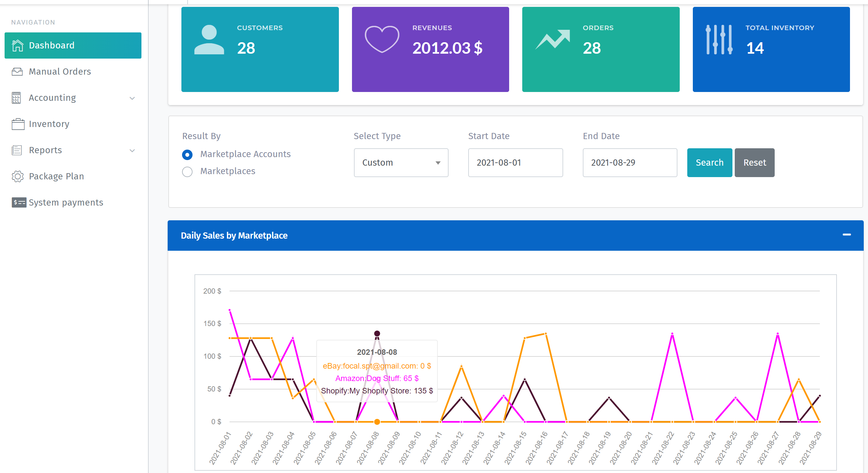Click the Dashboard home icon

pos(18,45)
